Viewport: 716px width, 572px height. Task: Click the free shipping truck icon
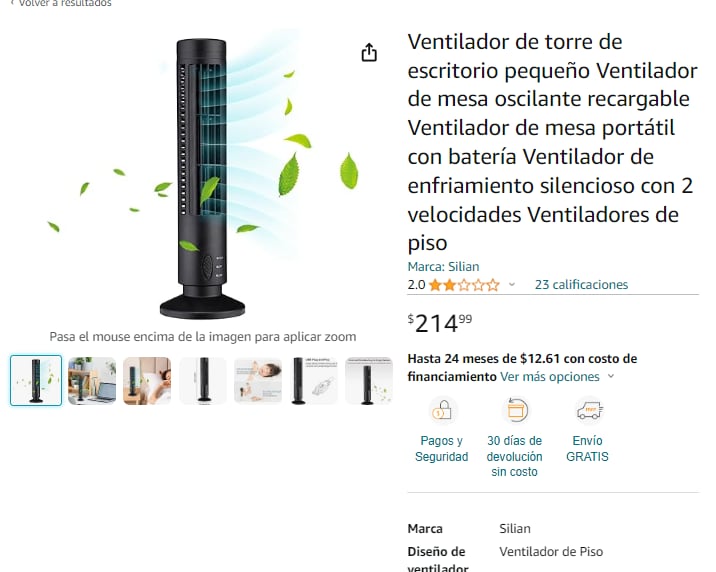[x=590, y=410]
